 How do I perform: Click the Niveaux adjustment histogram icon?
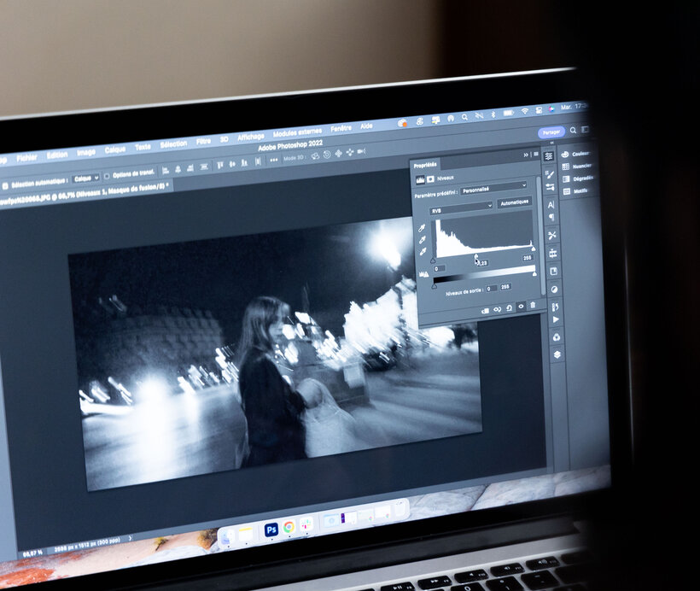pyautogui.click(x=420, y=179)
